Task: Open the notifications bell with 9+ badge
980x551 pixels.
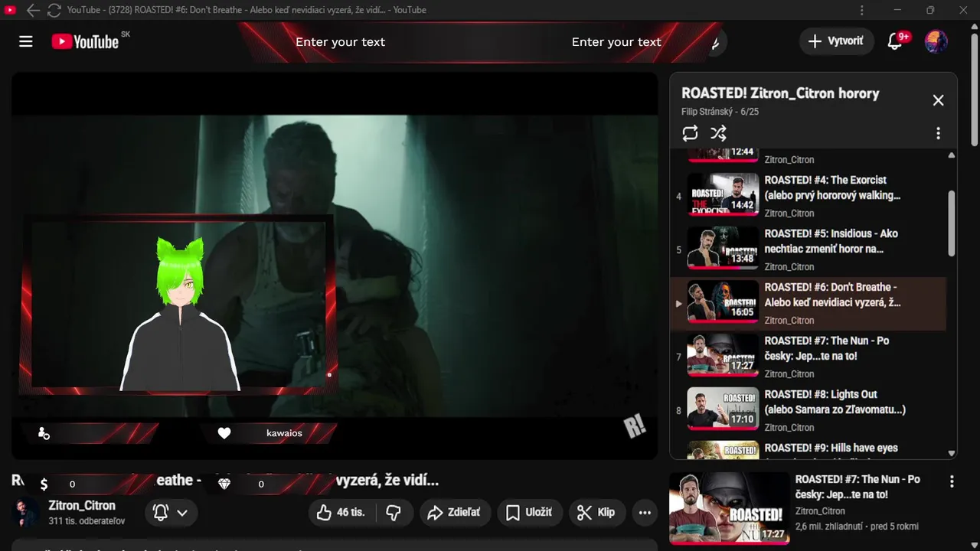Action: tap(895, 41)
